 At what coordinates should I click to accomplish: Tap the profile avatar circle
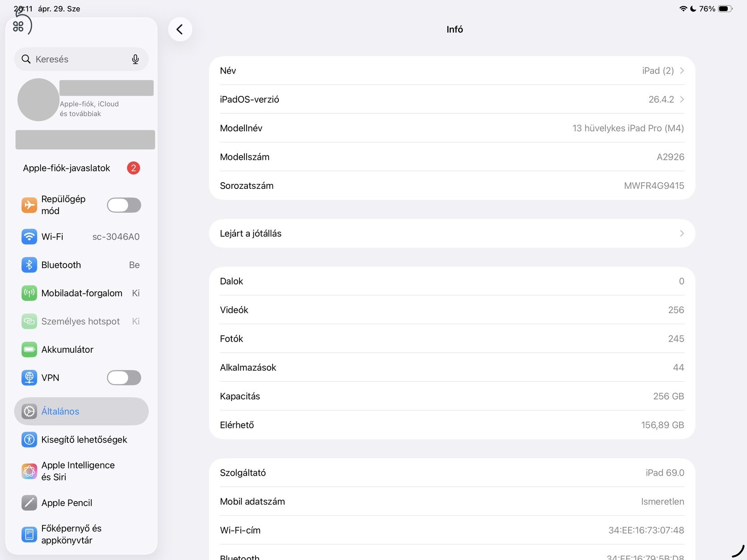(x=38, y=100)
